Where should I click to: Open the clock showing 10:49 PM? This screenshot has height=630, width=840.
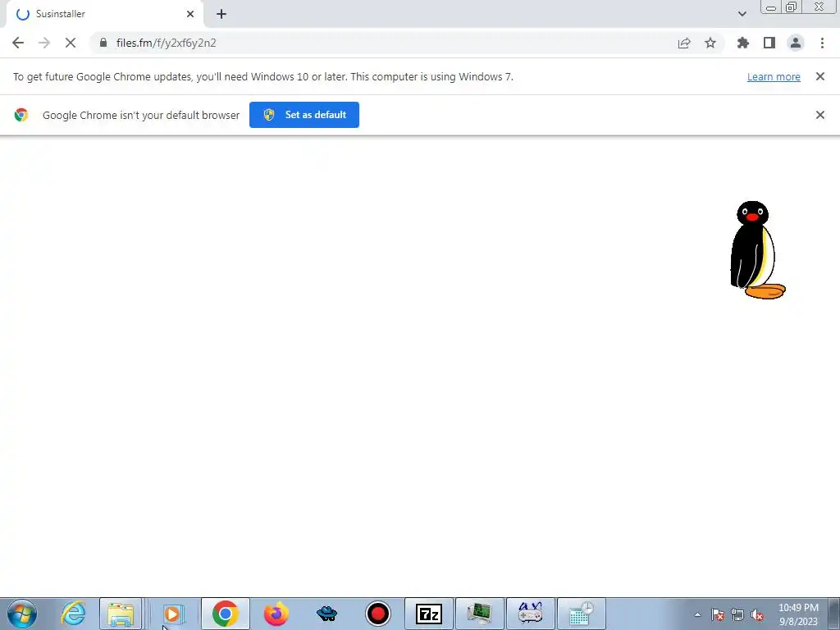tap(798, 614)
